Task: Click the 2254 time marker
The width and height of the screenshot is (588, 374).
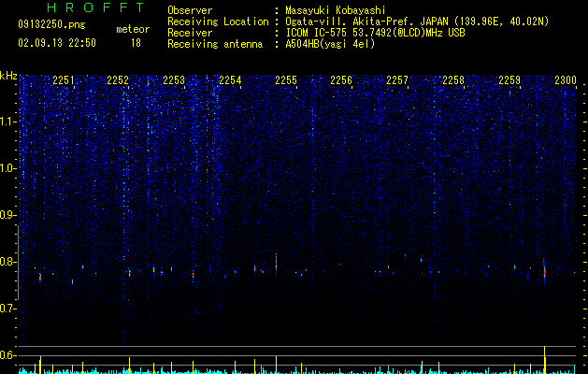Action: (x=230, y=80)
